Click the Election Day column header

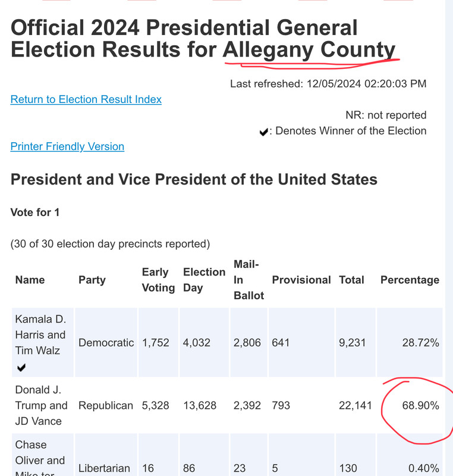(x=204, y=280)
